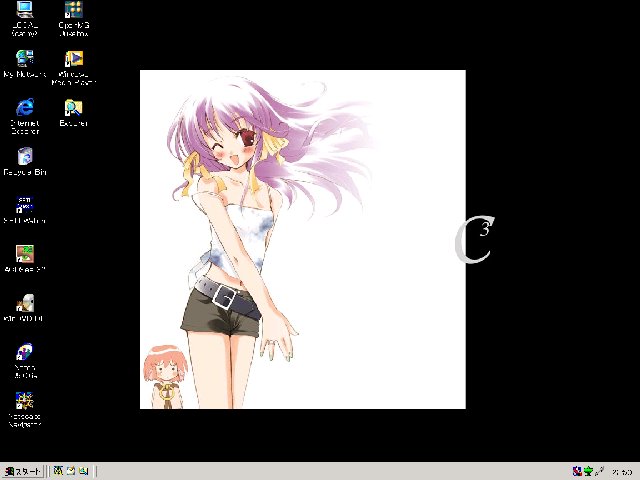
Task: Launch the OpenMG Jukebox shortcut
Action: (x=73, y=12)
